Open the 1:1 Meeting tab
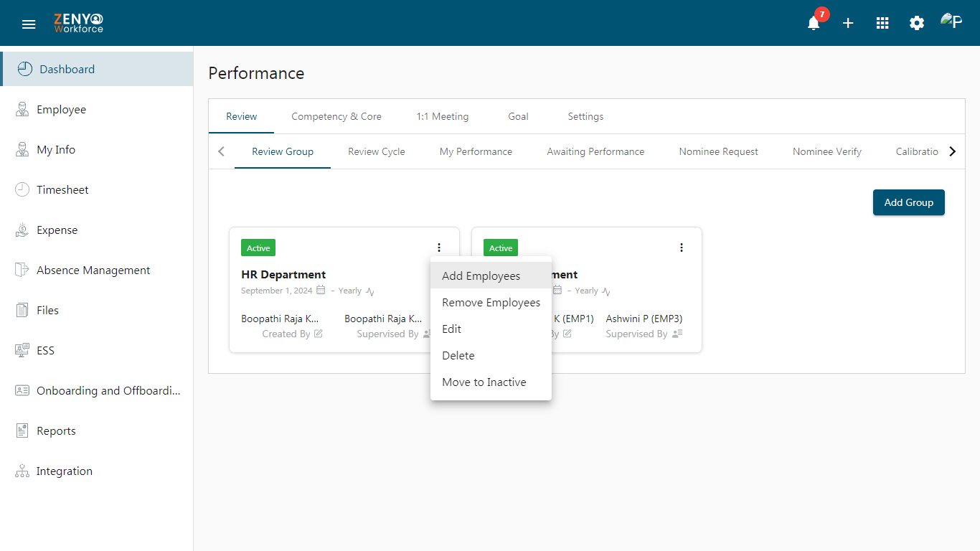The image size is (980, 551). pos(443,116)
